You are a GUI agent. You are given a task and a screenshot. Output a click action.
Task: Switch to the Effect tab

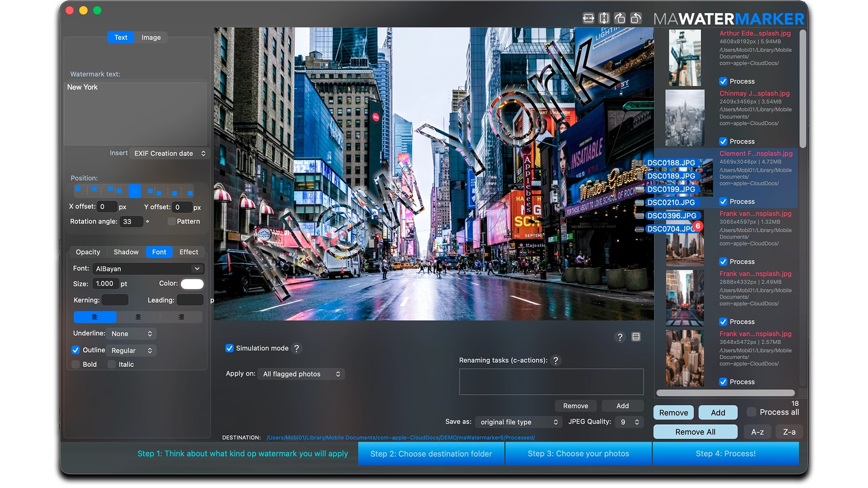coord(189,252)
